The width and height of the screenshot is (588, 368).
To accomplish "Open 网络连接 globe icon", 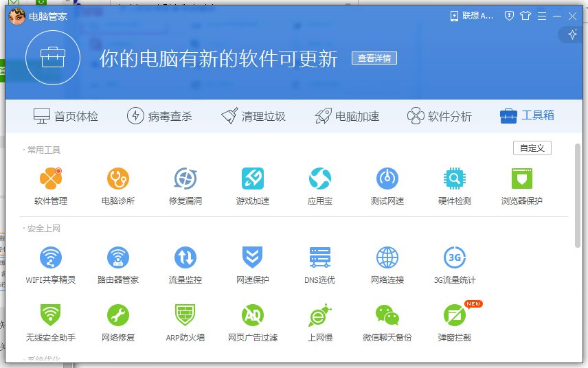I will [387, 257].
